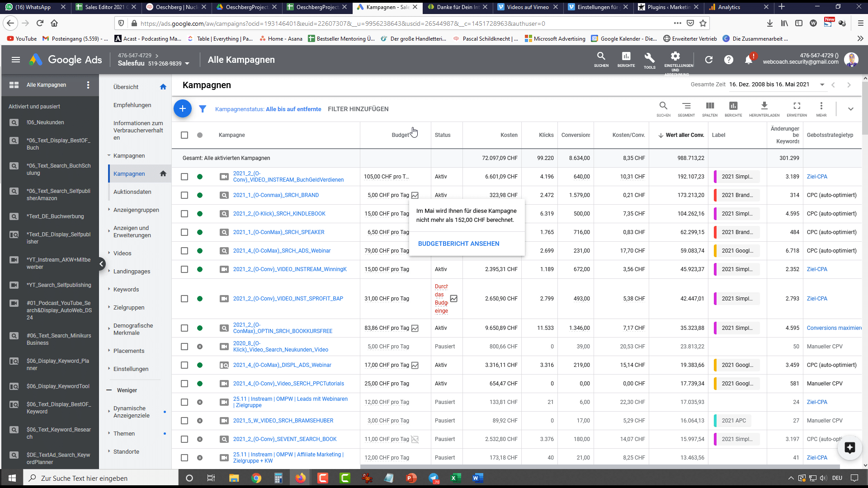
Task: Check the 2021_1_(O-Conmax)_SRCH_BRAND row checkbox
Action: point(184,195)
